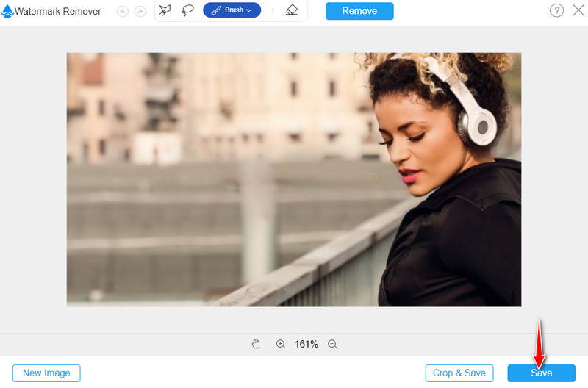Activate the Eraser tool
This screenshot has width=588, height=388.
(x=291, y=11)
